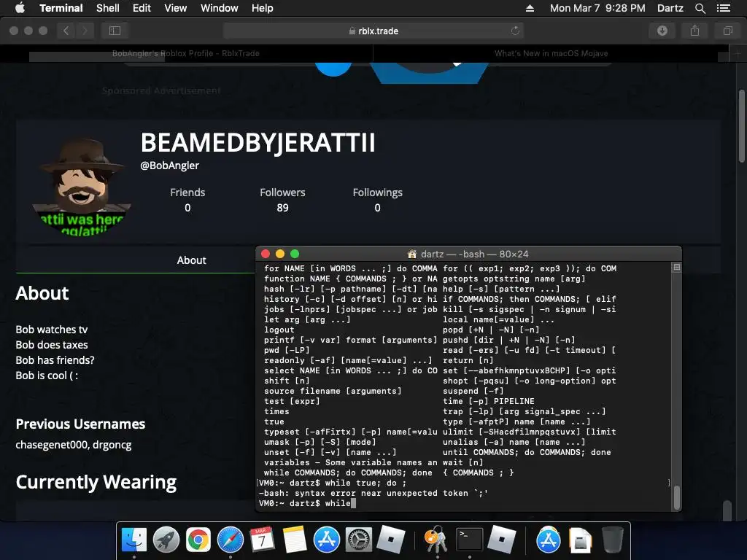Switch to What's New in macOS Mojave tab

point(551,53)
